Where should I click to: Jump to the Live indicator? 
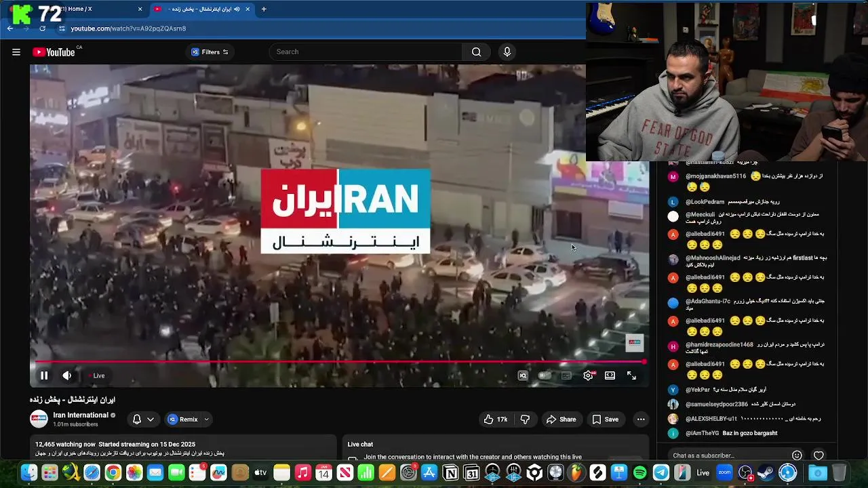[x=96, y=375]
